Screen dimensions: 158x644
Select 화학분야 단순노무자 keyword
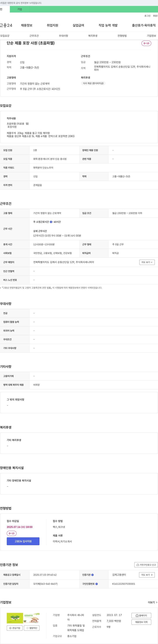pos(43,168)
